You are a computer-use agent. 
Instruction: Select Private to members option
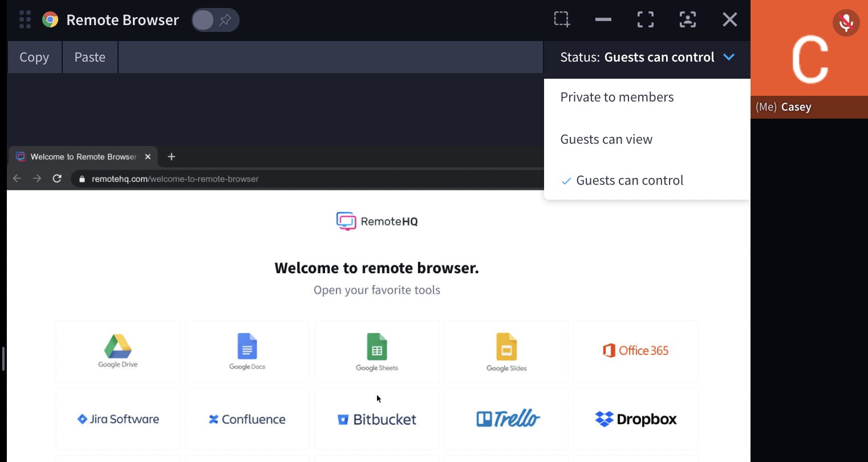(647, 97)
